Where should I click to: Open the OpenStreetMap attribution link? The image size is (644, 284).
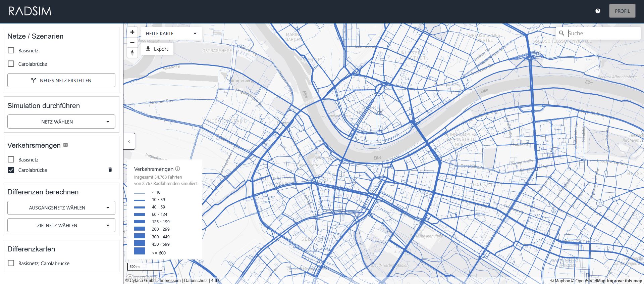[588, 281]
